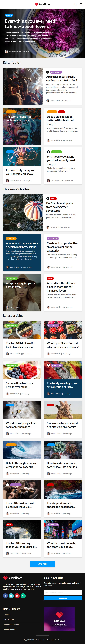Screen dimensions: 85x644
Task: Open Terms of use footer link
Action: click(x=9, y=619)
